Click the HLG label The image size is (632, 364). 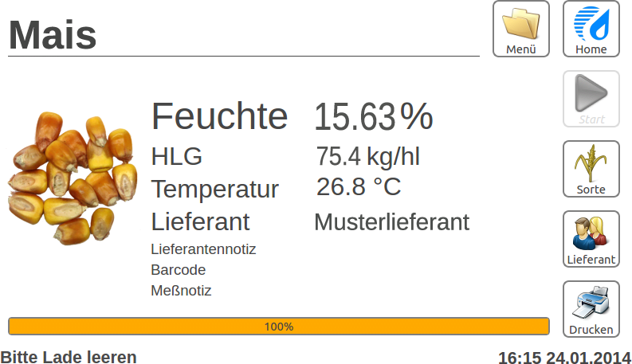[x=177, y=156]
